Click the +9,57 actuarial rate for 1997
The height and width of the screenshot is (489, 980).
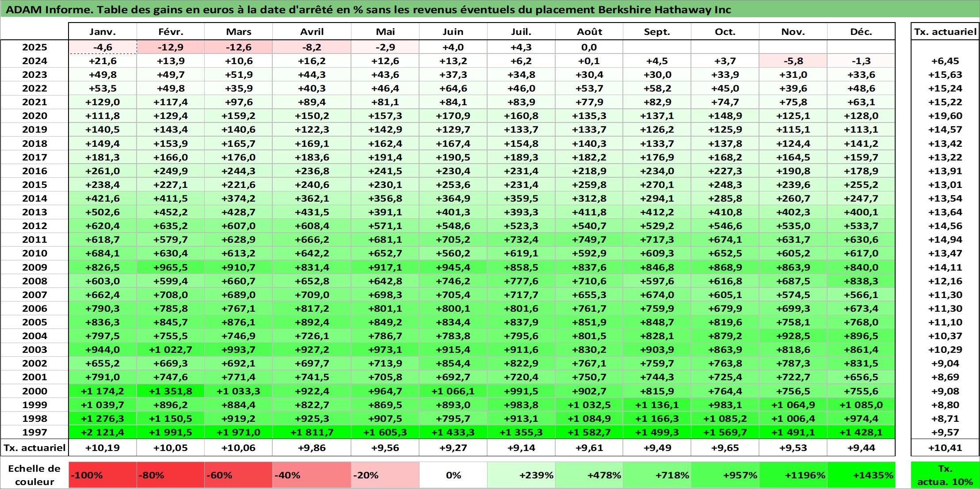(x=945, y=432)
